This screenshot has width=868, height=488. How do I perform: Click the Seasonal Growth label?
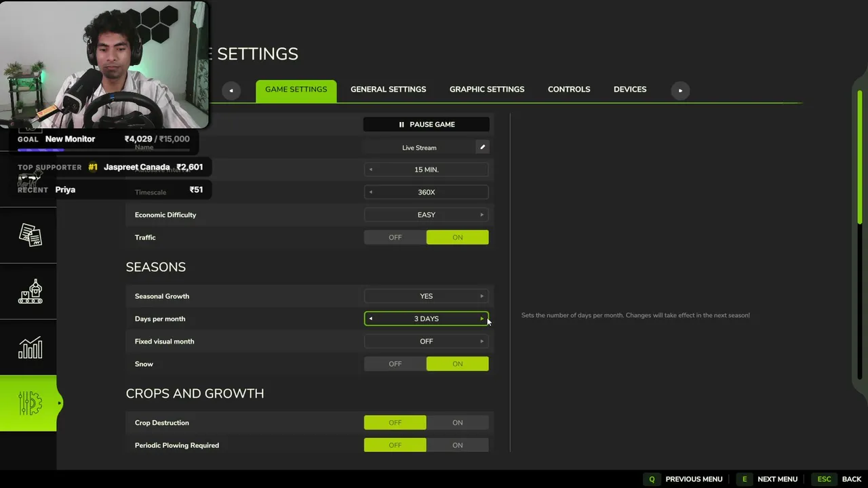coord(162,296)
